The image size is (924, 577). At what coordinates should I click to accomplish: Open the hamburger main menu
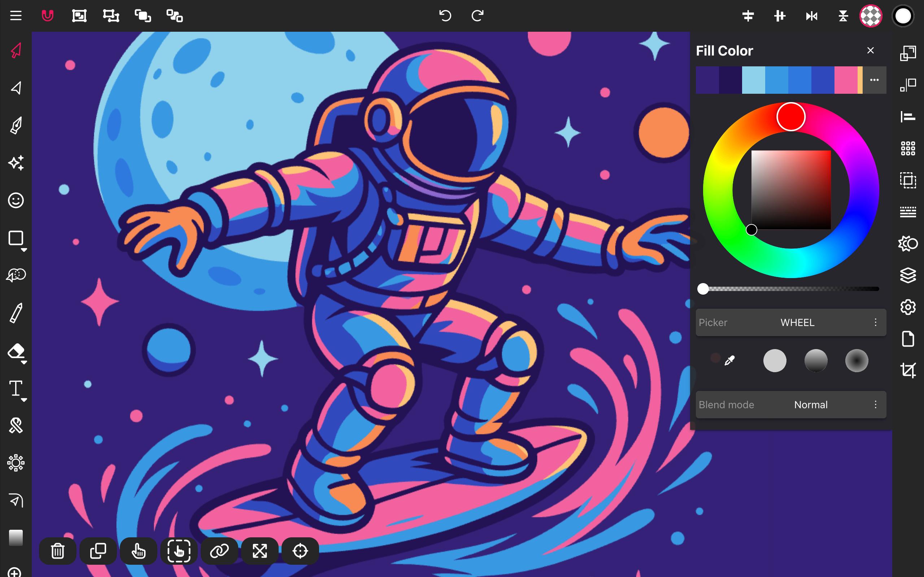tap(16, 16)
